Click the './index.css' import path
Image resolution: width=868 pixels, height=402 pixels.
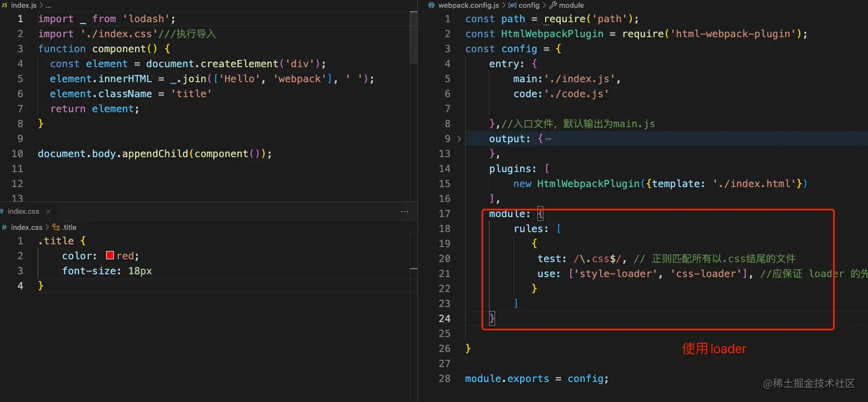coord(119,34)
